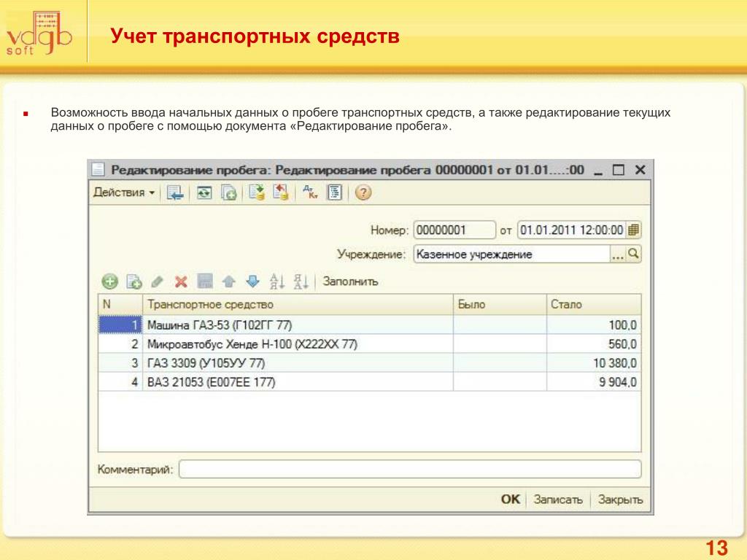Click the Стало value 560,0

(x=594, y=344)
